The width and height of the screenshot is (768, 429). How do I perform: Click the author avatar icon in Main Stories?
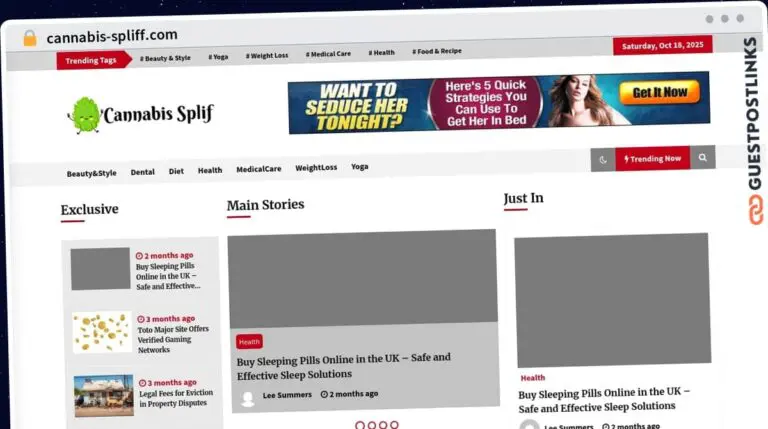pos(248,399)
